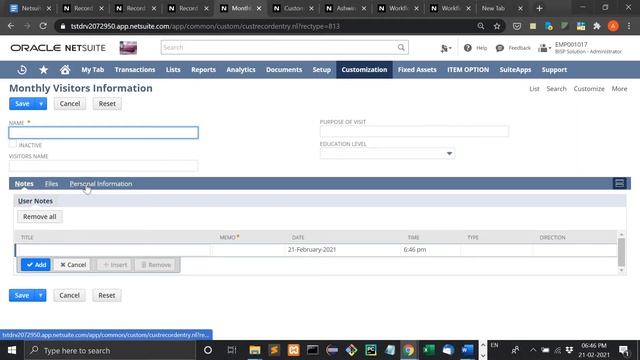Click the Windows taskbar search box
Viewport: 640px width, 360px height.
pos(111,350)
